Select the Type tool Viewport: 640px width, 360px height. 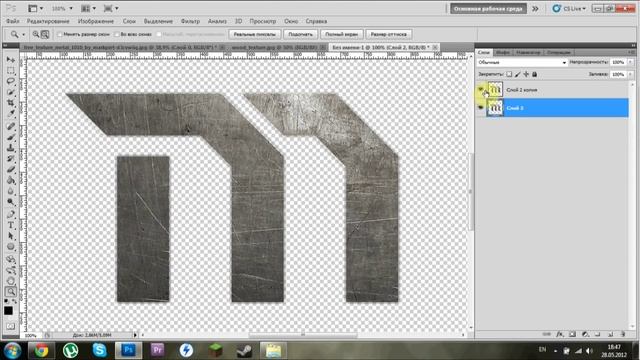tap(10, 225)
